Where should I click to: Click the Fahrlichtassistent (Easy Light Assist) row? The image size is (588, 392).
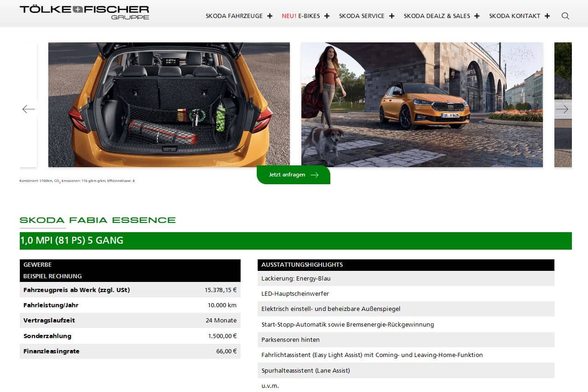coord(406,355)
